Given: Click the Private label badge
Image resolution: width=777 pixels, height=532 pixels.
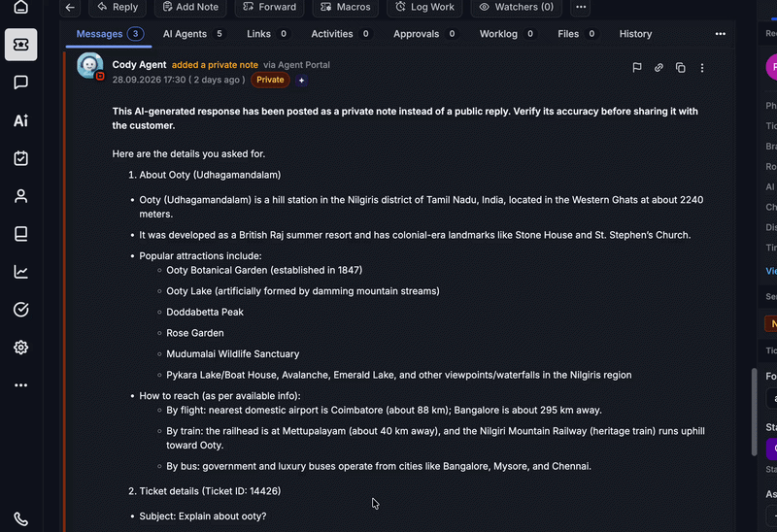Looking at the screenshot, I should click(270, 80).
